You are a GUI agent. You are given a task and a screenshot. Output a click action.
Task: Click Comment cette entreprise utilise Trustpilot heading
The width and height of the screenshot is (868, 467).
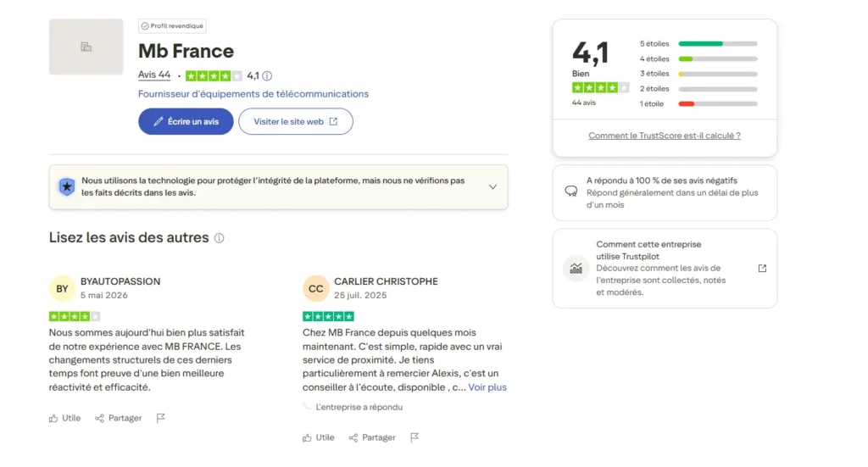(x=648, y=250)
